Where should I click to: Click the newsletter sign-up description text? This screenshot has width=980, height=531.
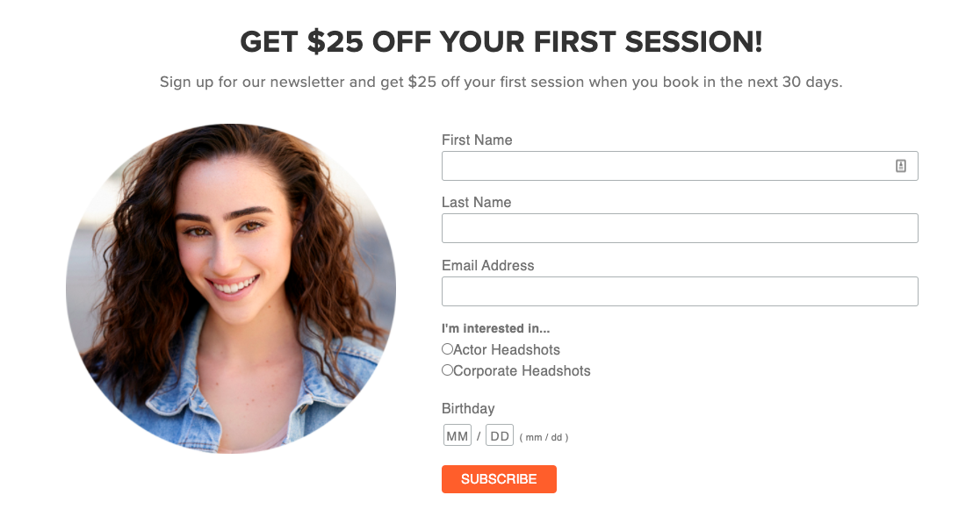click(x=501, y=82)
